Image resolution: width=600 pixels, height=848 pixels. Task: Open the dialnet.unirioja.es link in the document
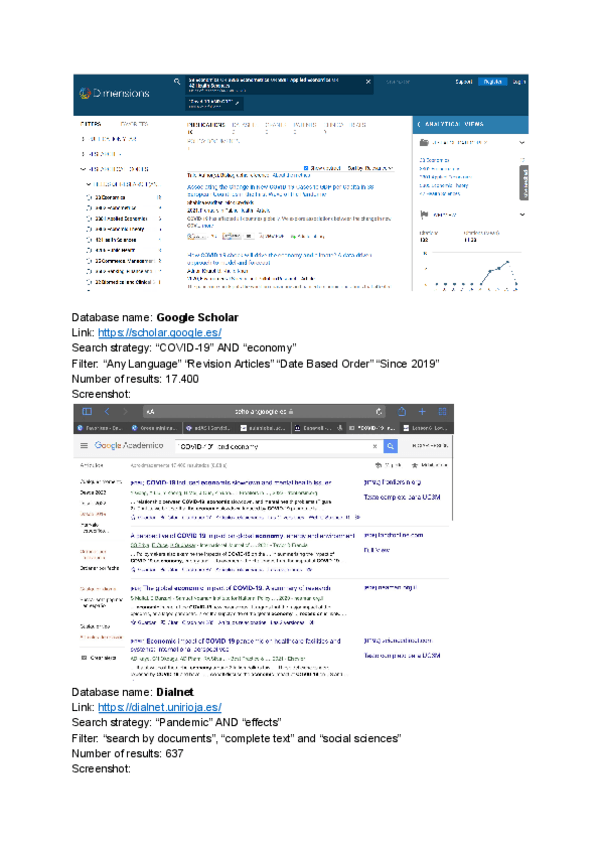click(x=160, y=707)
